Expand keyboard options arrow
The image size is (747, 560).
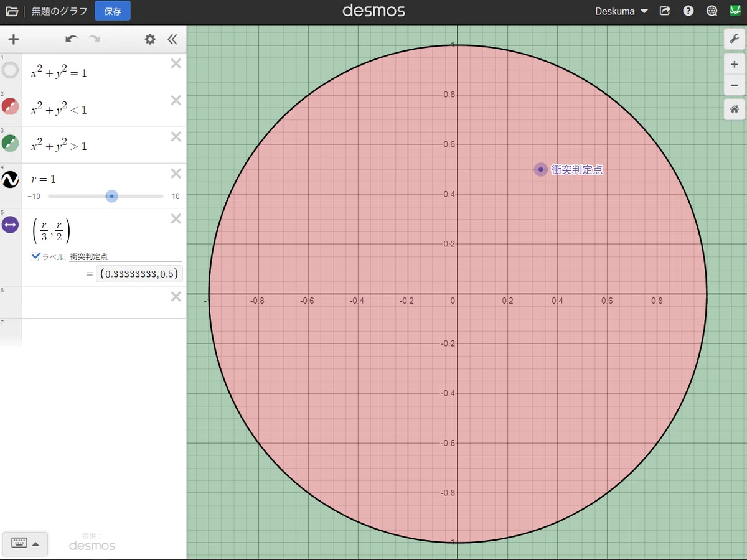[x=35, y=543]
